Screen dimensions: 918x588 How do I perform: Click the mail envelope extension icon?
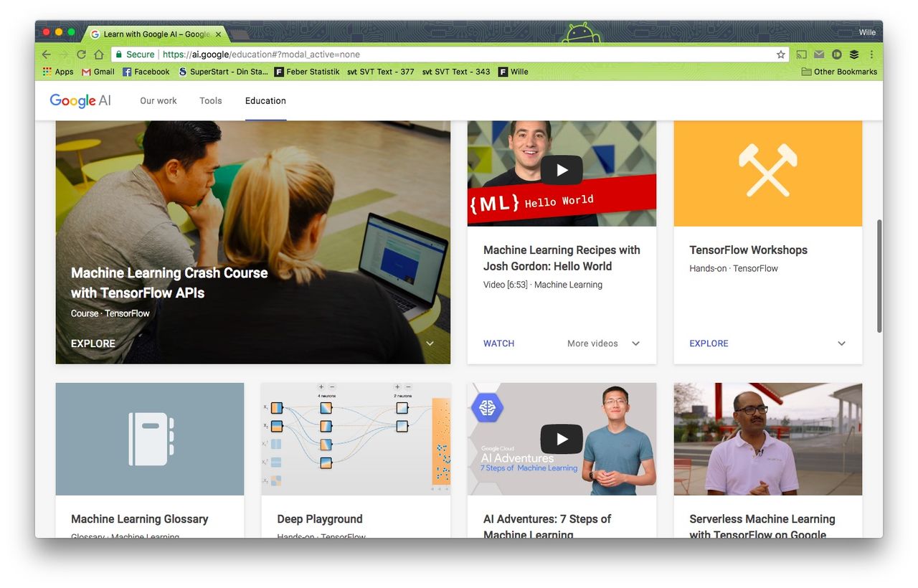point(819,54)
